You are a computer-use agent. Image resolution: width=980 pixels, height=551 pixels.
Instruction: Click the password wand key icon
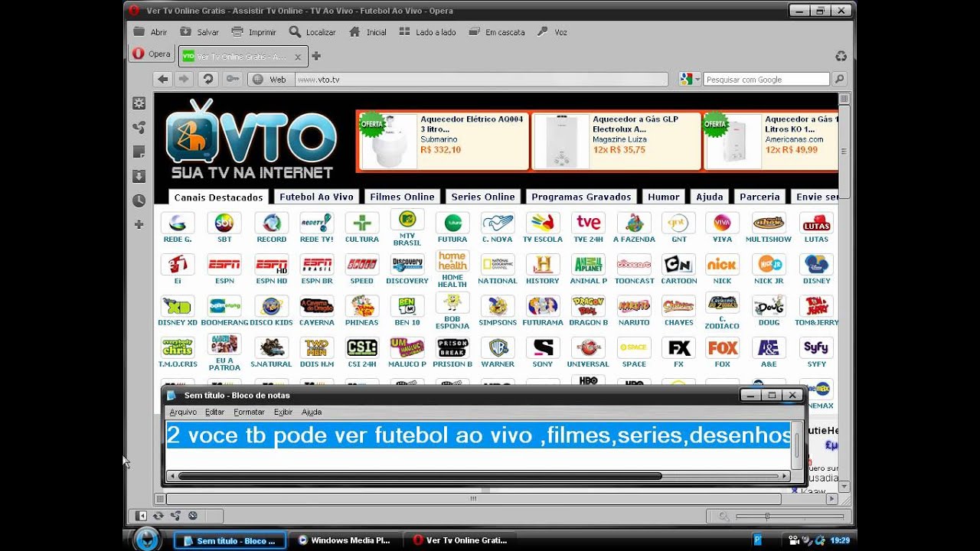[233, 79]
